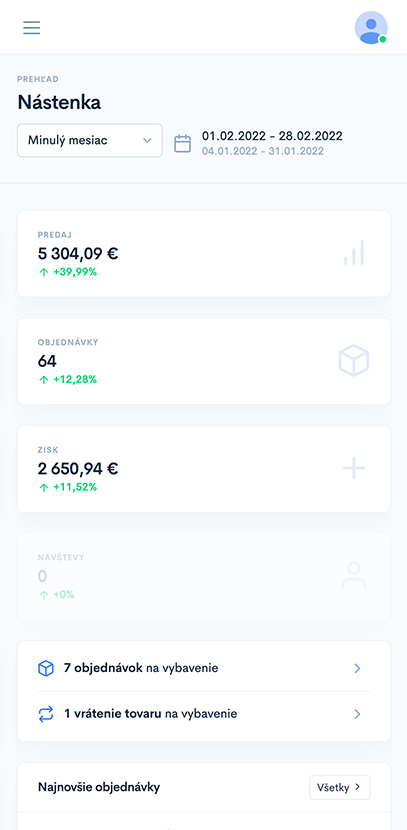Image resolution: width=407 pixels, height=830 pixels.
Task: Click chevron on 1 vrátenie tovaru row
Action: pos(357,714)
